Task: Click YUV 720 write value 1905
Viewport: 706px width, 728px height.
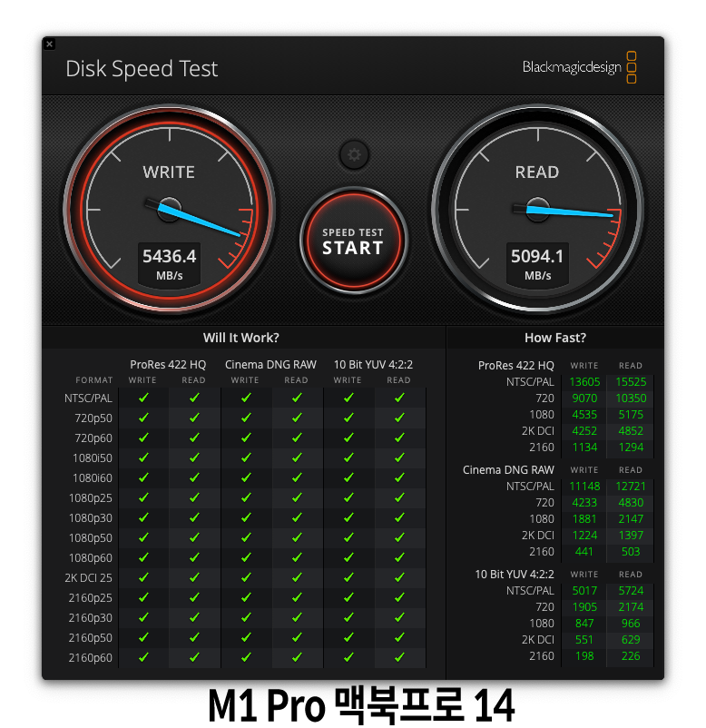Action: pos(584,607)
